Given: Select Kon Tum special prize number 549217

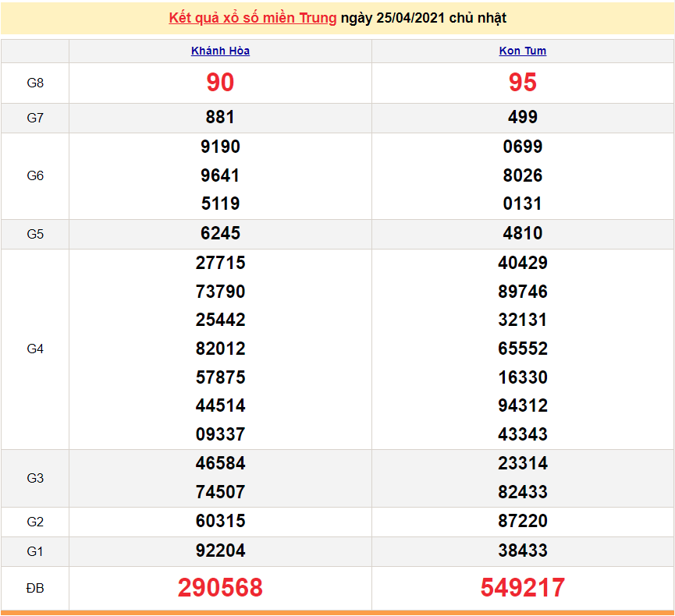Looking at the screenshot, I should point(523,588).
